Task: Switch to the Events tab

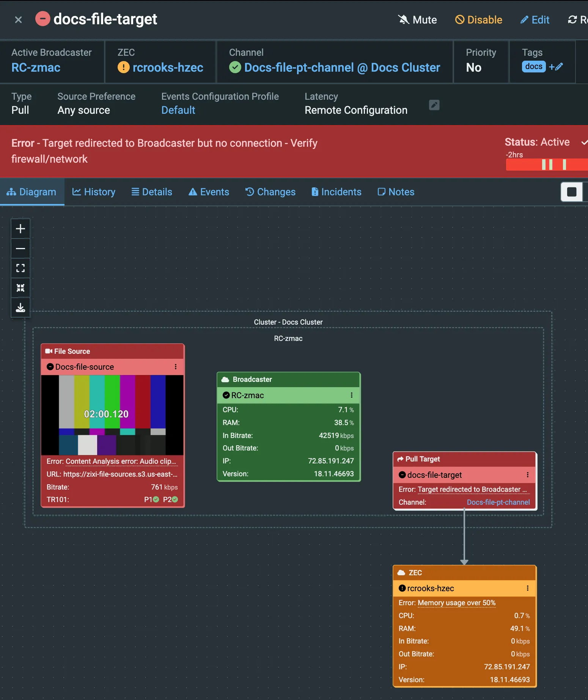Action: click(209, 192)
